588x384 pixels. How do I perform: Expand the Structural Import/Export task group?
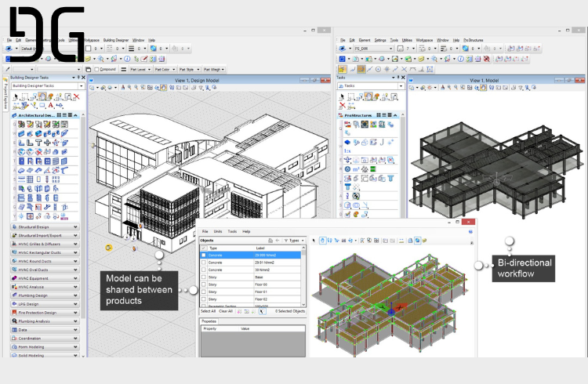(x=45, y=236)
